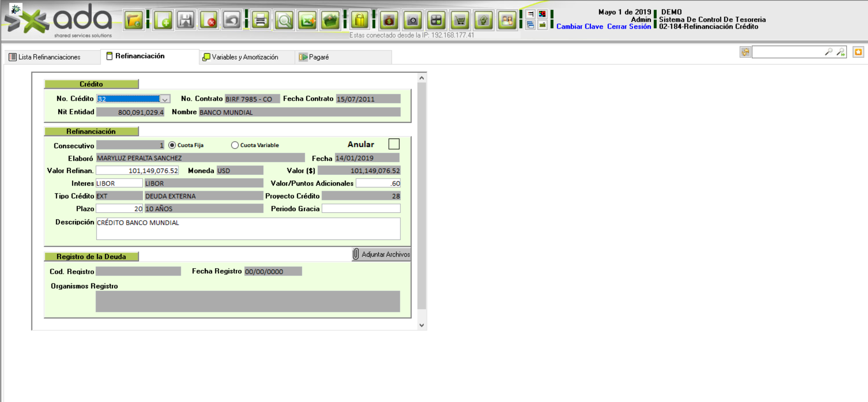The width and height of the screenshot is (868, 402).
Task: Click the export to Excel icon
Action: [307, 20]
